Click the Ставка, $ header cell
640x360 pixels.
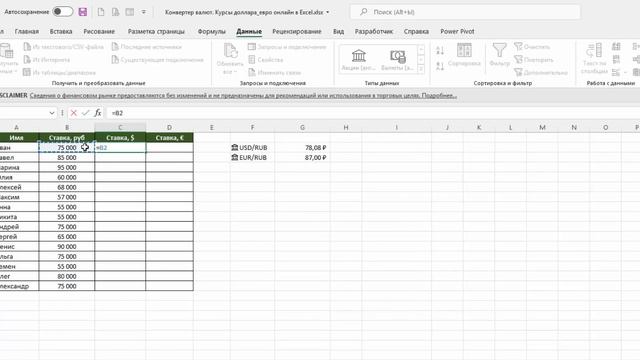pos(120,138)
